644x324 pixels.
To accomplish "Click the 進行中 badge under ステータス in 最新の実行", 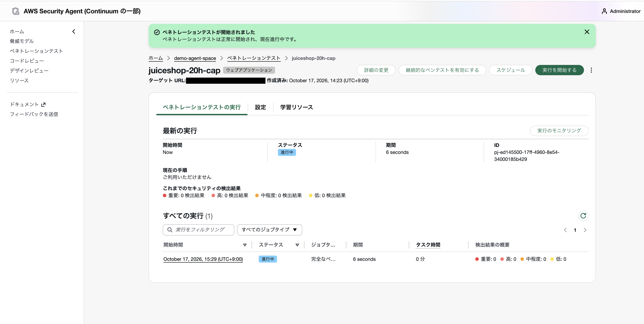I will point(287,152).
